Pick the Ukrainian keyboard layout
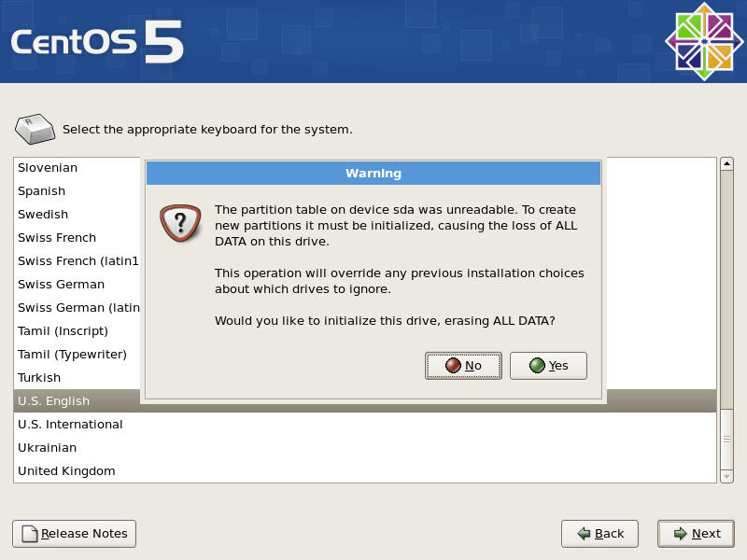747x560 pixels. (365, 448)
